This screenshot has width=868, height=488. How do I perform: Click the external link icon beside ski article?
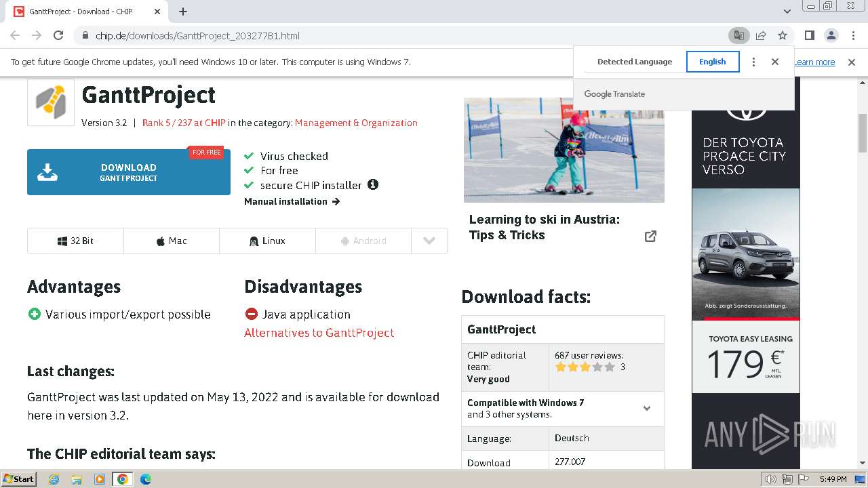[650, 236]
